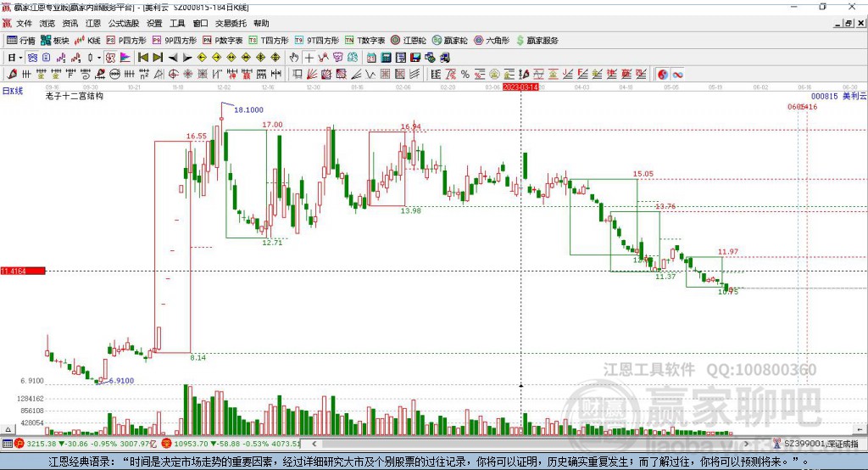The height and width of the screenshot is (470, 868).
Task: Click the red-blue yin-yang icon
Action: pyautogui.click(x=663, y=74)
